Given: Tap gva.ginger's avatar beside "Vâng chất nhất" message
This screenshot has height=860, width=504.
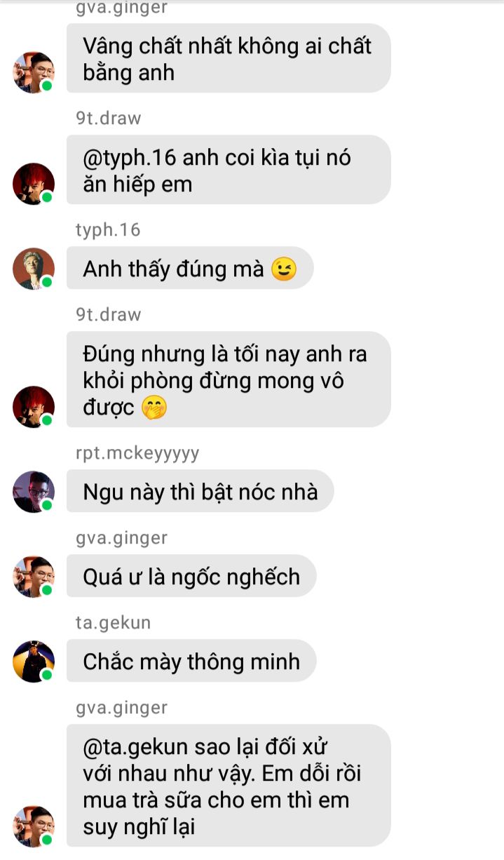Looking at the screenshot, I should coord(34,72).
